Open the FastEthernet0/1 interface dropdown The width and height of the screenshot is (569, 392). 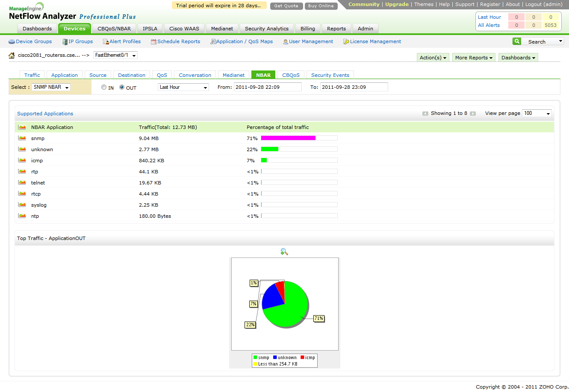(x=115, y=55)
